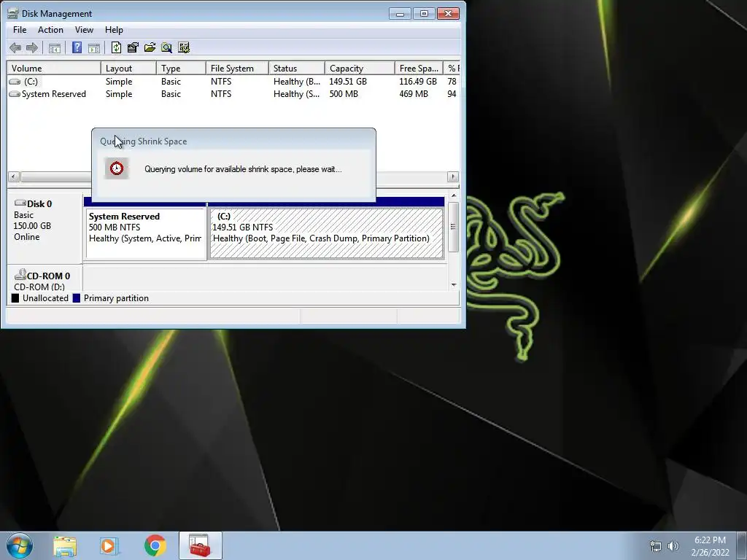Launch Windows Media Player from the taskbar
747x560 pixels.
109,545
